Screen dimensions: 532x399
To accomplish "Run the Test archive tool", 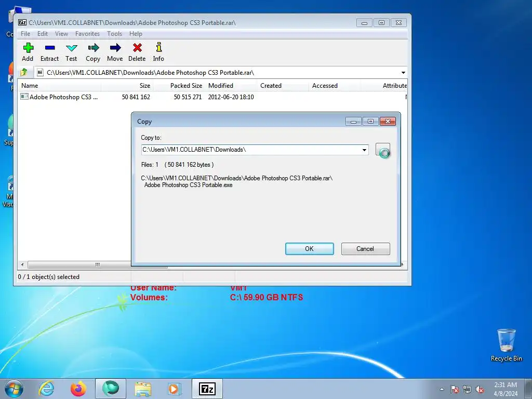I will (x=71, y=52).
